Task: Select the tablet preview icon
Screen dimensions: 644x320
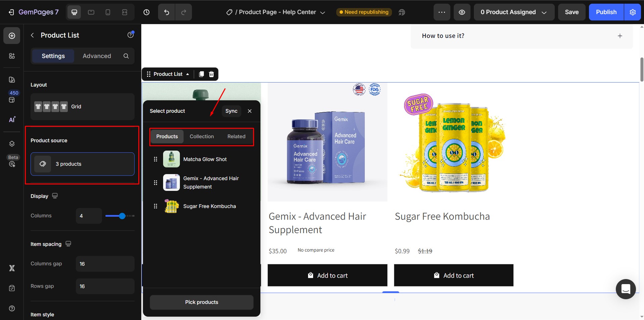Action: point(91,12)
